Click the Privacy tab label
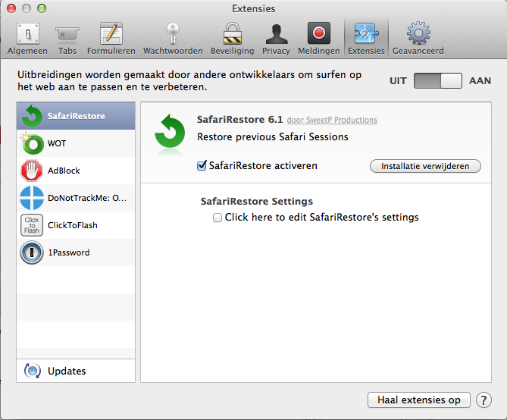The image size is (507, 420). click(x=276, y=51)
